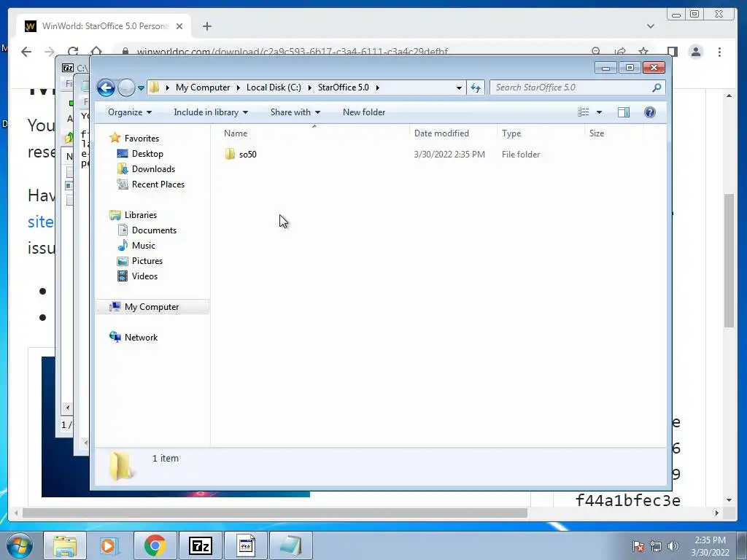
Task: Go back using Explorer's Back arrow
Action: pyautogui.click(x=106, y=87)
